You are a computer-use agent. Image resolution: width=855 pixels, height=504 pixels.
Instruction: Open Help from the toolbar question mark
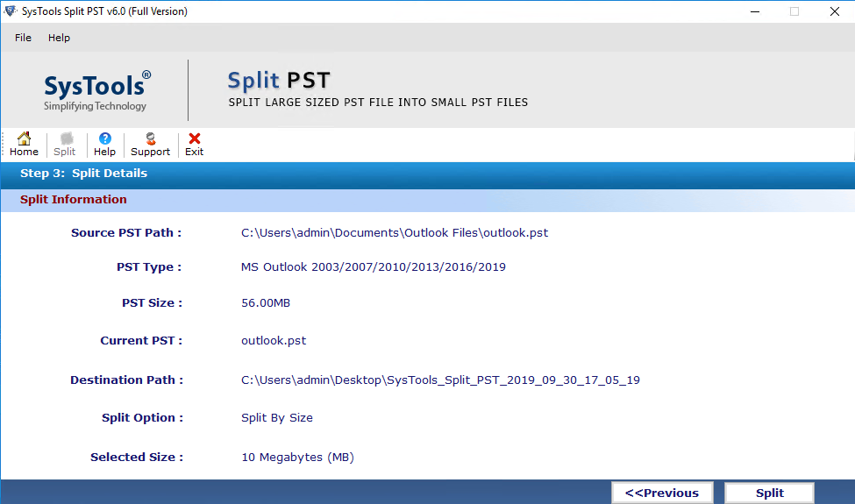pos(104,145)
